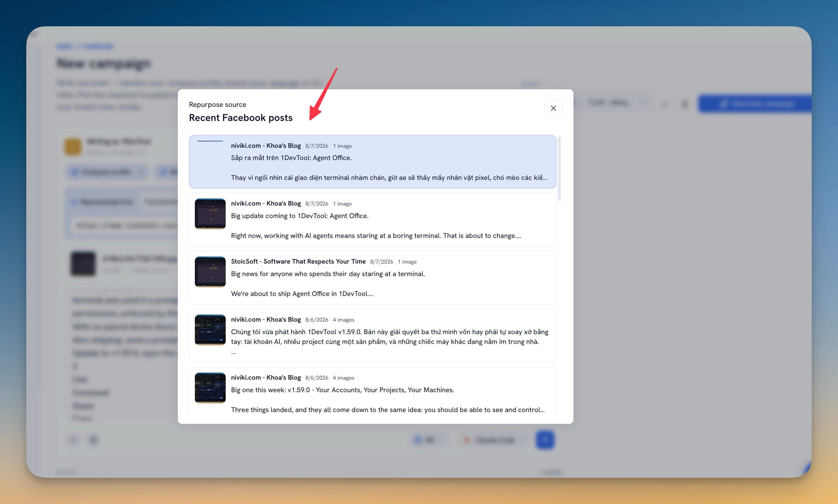
Task: Click page name in 'Big update coming' post
Action: point(266,203)
